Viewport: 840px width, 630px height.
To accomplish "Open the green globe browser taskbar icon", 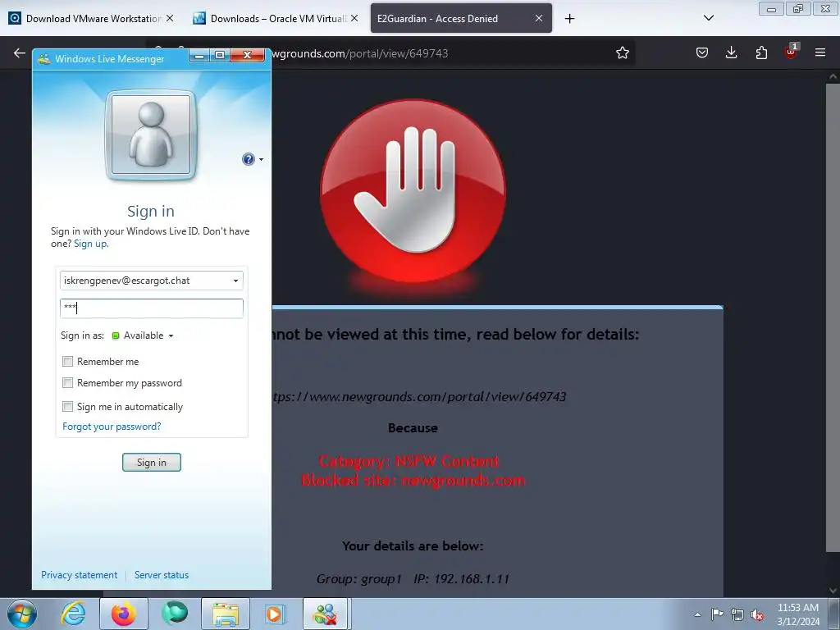I will tap(175, 614).
